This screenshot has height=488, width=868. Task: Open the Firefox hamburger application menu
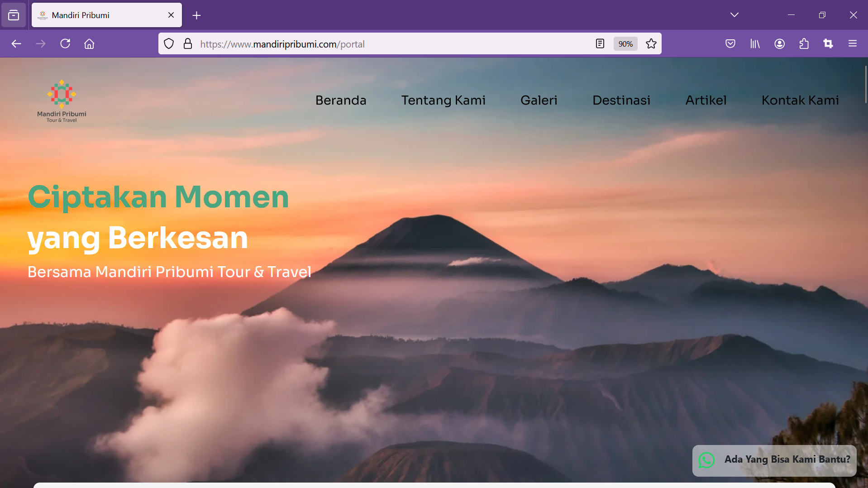(853, 44)
